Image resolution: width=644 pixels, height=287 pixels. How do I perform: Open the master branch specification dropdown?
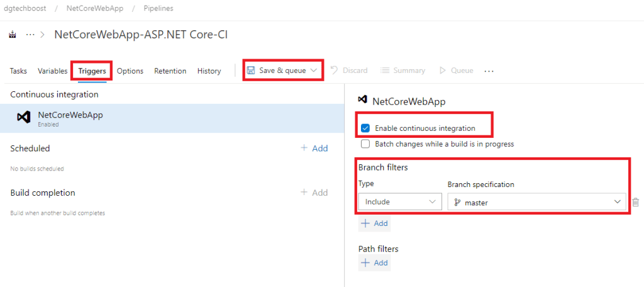536,202
